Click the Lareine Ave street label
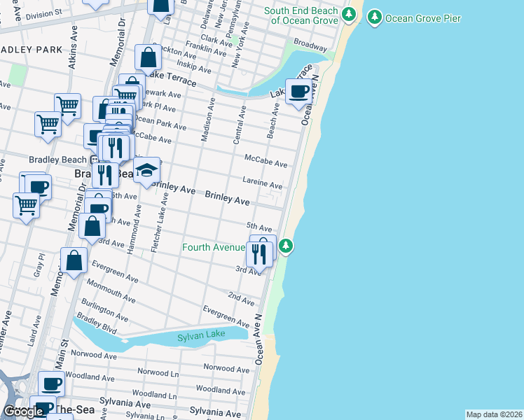The image size is (524, 420). pos(262,183)
